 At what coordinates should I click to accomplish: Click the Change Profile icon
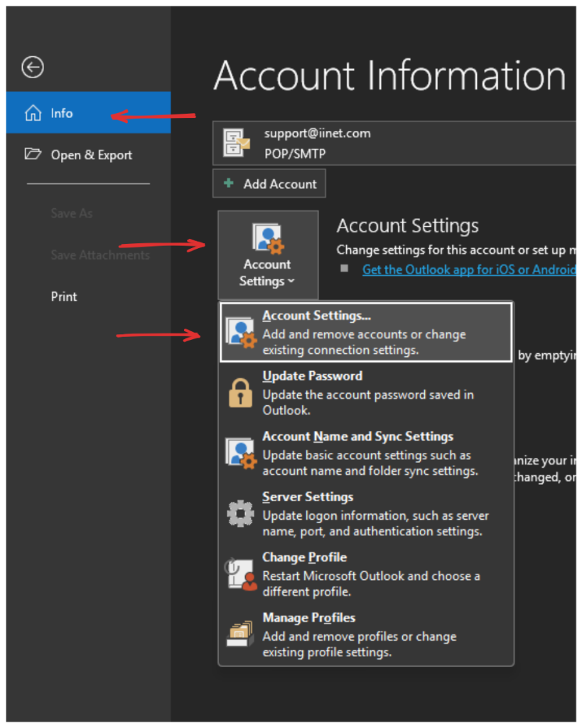tap(240, 574)
